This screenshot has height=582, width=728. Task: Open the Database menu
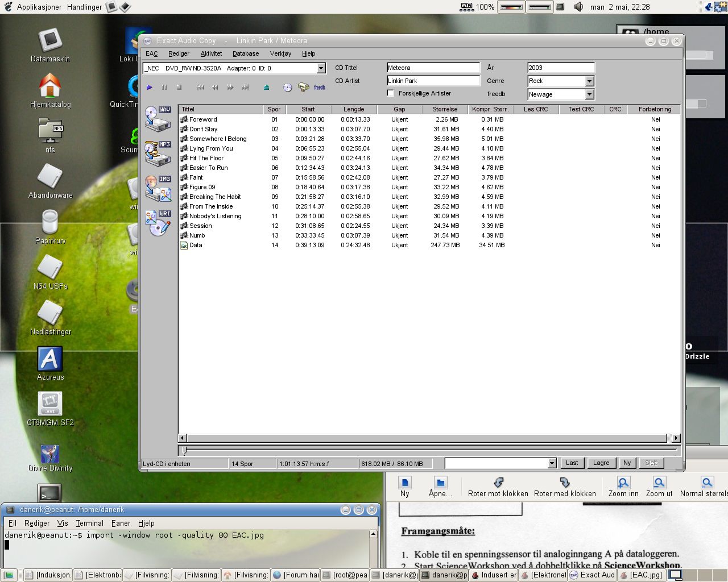(246, 53)
